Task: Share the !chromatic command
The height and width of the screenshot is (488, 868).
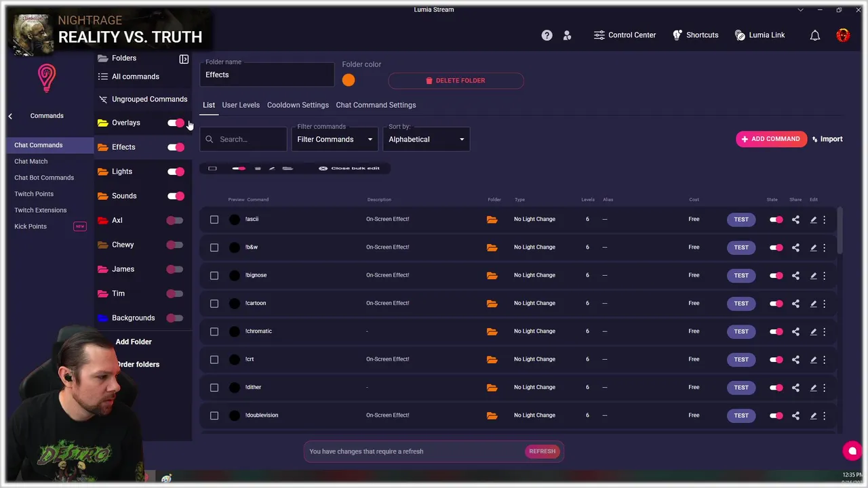Action: click(795, 331)
